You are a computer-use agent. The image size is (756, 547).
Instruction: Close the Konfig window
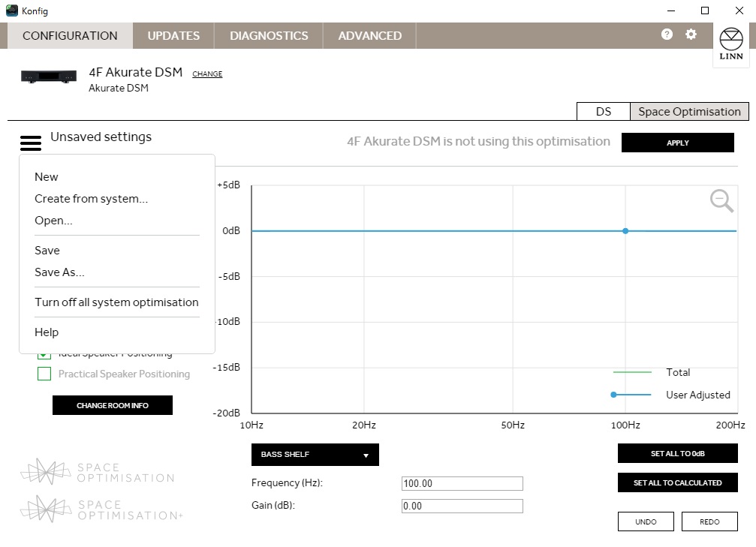739,11
